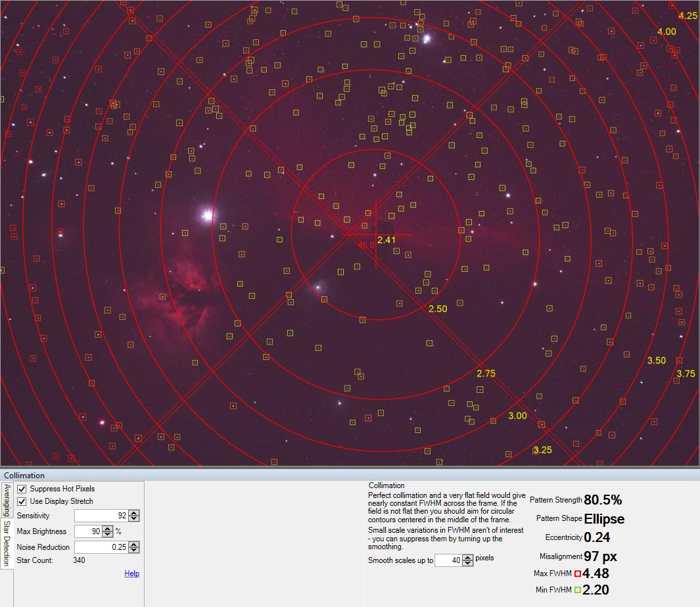Click the Star Count value 340
This screenshot has width=700, height=607.
[x=79, y=560]
